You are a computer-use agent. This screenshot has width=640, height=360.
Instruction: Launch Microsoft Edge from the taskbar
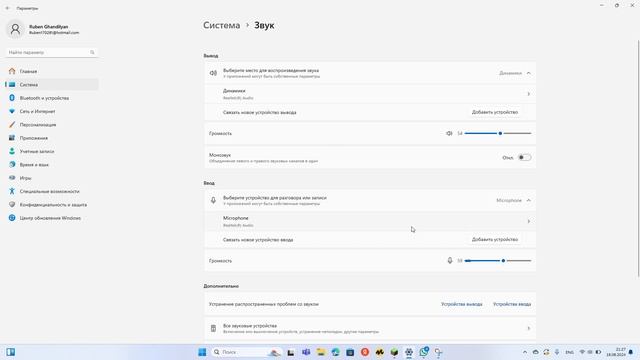[x=336, y=352]
